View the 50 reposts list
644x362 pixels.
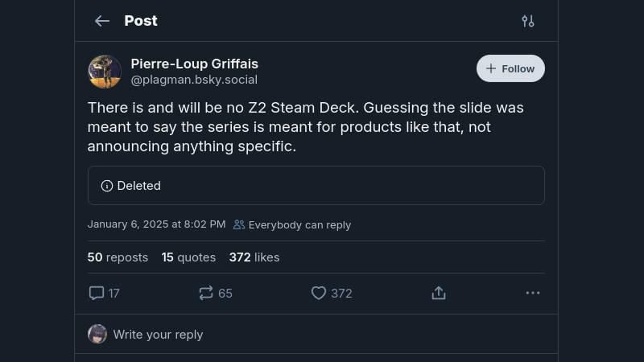(x=118, y=257)
